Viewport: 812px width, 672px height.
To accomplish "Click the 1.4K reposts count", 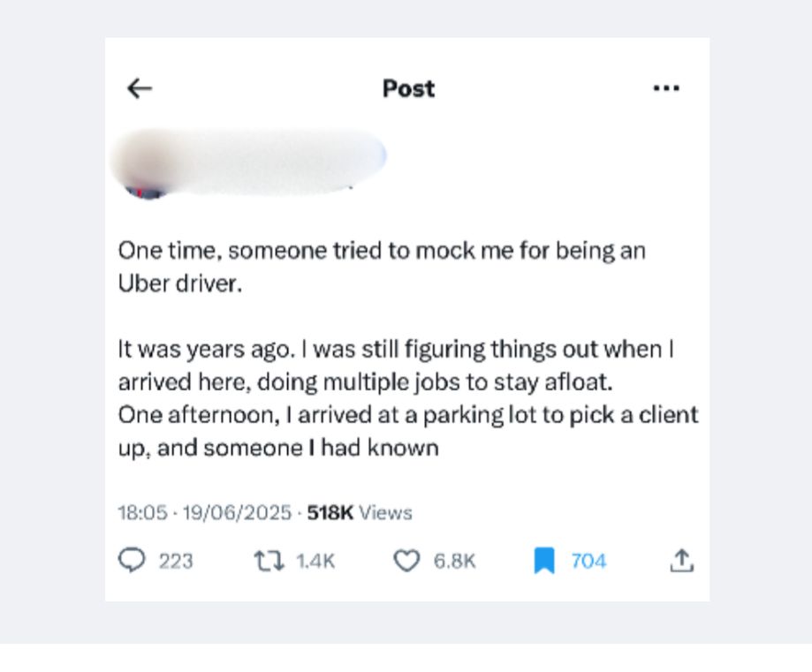I will (x=315, y=562).
